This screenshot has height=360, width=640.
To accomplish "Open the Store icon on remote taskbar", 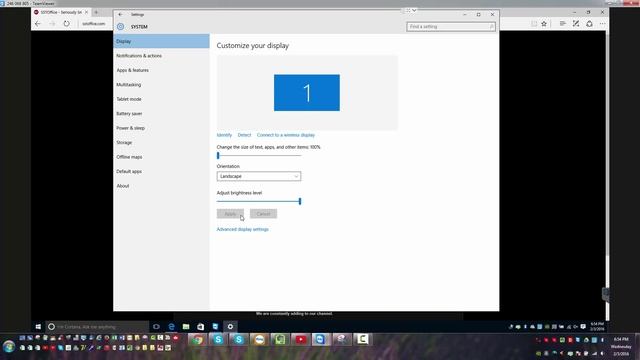I will 200,327.
